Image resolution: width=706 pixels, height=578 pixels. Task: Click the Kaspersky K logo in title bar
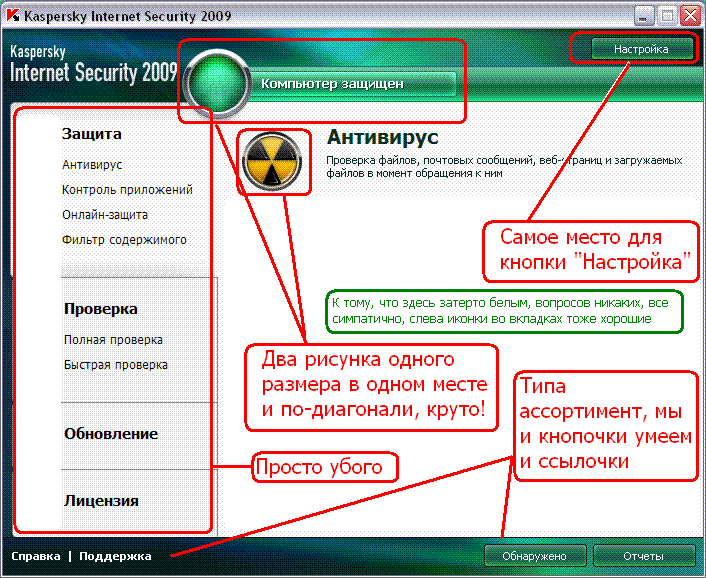pos(13,16)
